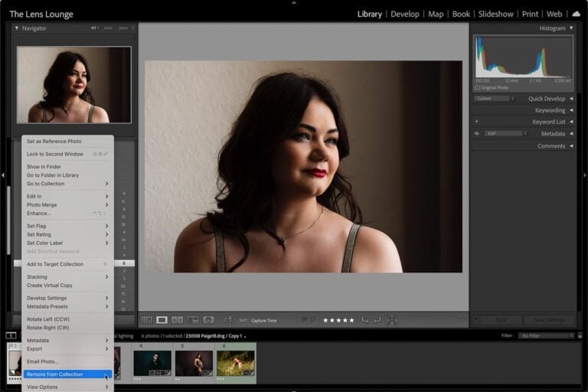Open the Map module
The height and width of the screenshot is (392, 588).
coord(436,15)
